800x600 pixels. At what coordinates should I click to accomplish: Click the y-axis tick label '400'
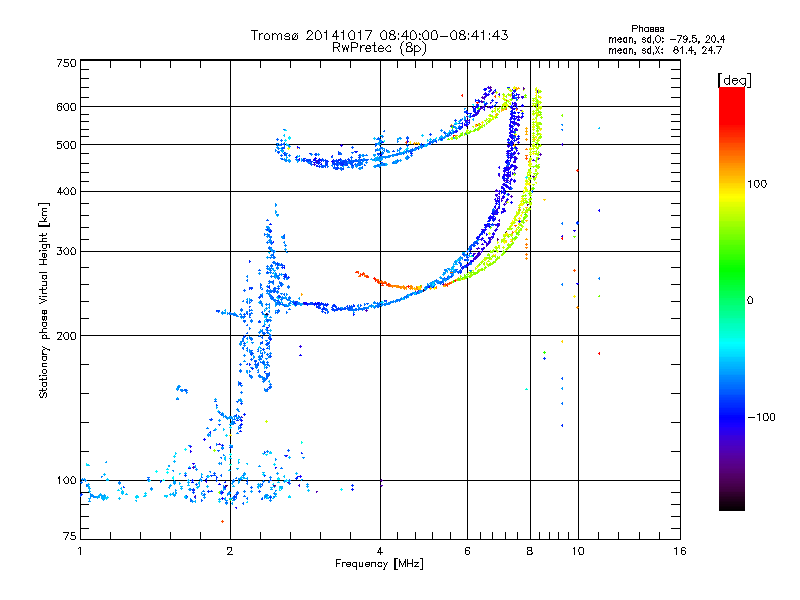pyautogui.click(x=66, y=191)
